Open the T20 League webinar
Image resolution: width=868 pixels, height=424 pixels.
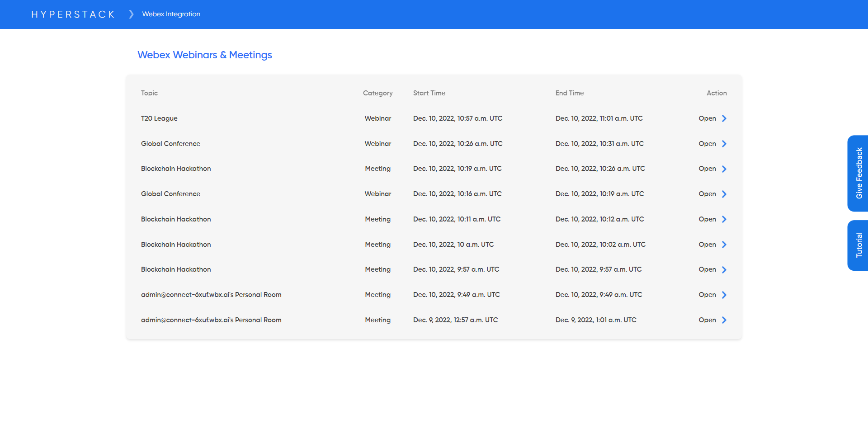pos(707,118)
